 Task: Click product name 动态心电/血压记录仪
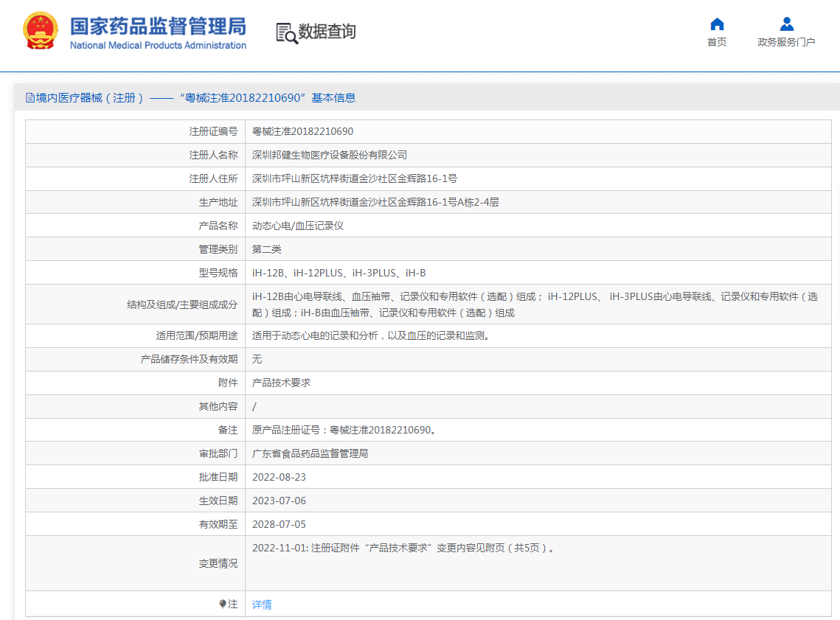pos(298,226)
